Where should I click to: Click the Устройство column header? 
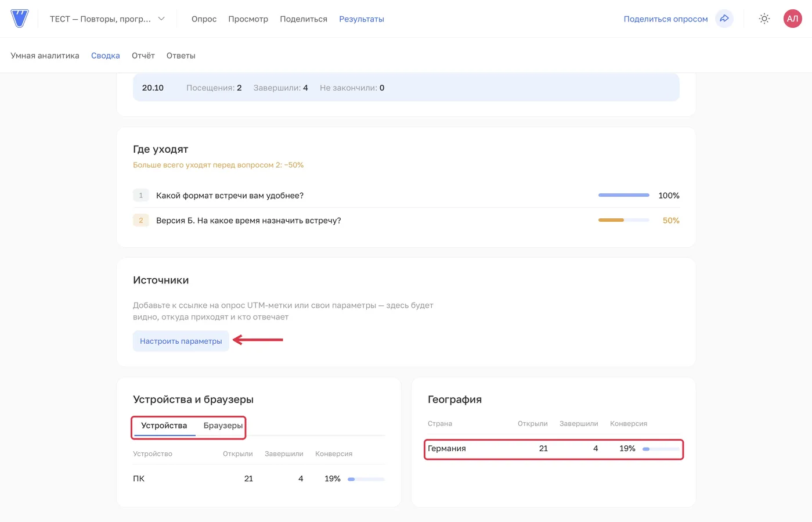[x=153, y=454]
